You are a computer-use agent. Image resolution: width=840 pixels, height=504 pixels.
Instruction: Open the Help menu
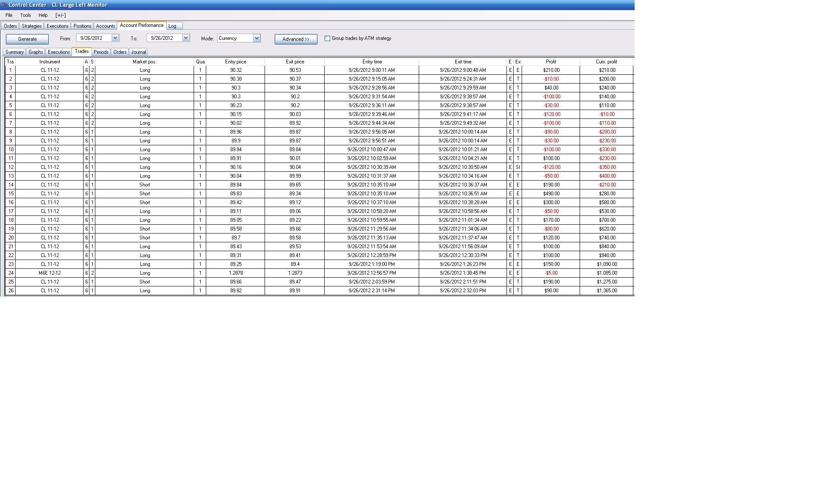coord(43,15)
